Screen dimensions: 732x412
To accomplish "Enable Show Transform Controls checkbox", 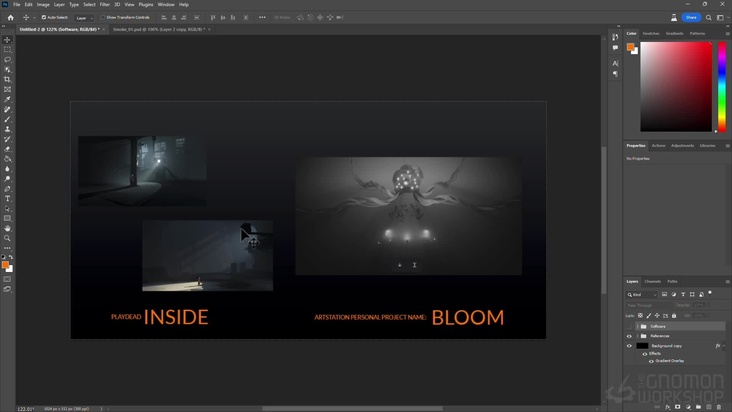I will pyautogui.click(x=102, y=17).
